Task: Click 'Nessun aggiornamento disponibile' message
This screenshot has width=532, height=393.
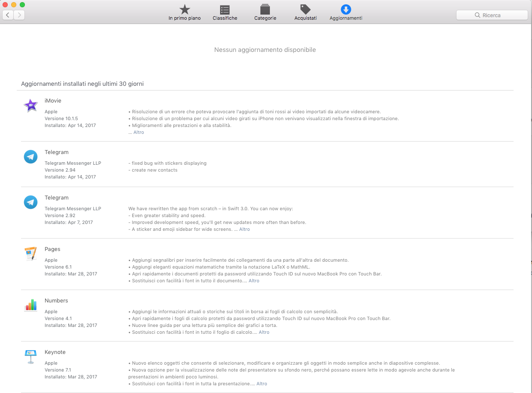Action: [x=265, y=50]
